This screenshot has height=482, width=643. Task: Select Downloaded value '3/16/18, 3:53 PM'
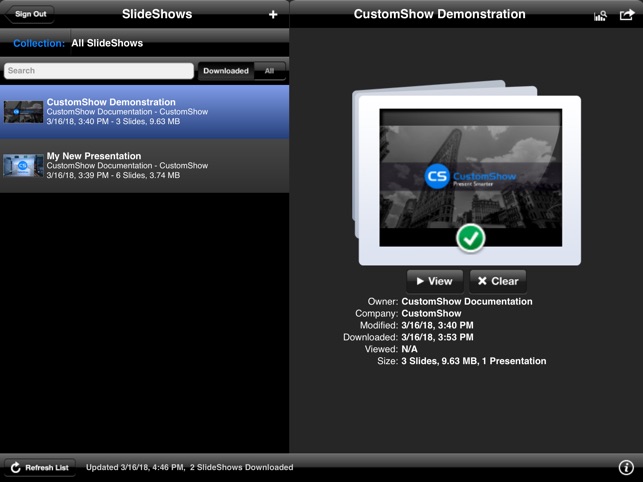pyautogui.click(x=438, y=337)
